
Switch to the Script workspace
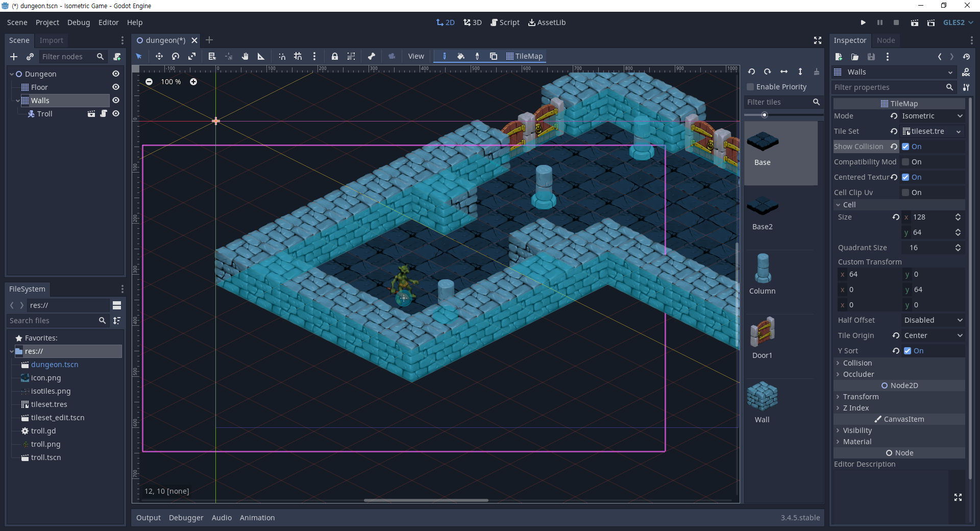505,22
